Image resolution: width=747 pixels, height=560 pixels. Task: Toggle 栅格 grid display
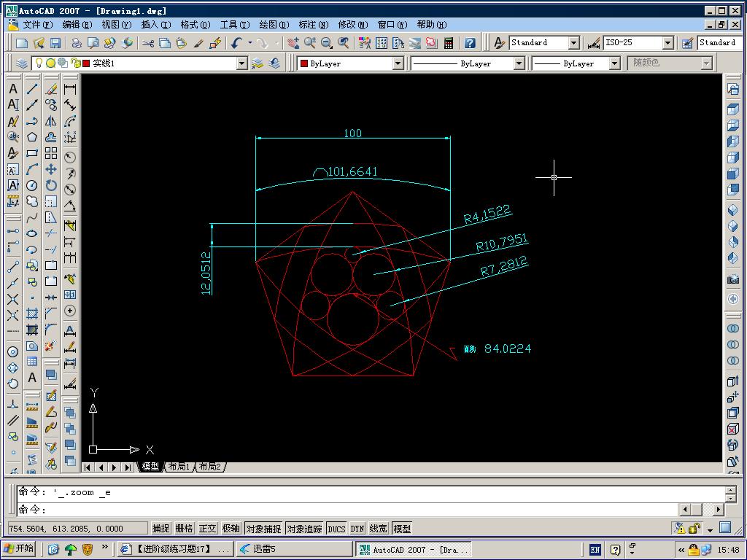point(185,529)
